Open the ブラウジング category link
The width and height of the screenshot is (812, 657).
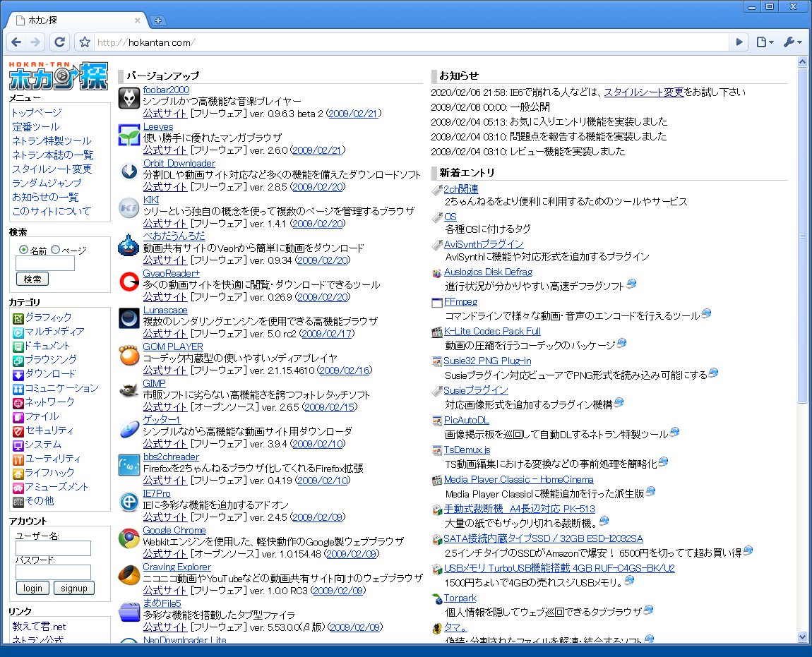pos(52,360)
